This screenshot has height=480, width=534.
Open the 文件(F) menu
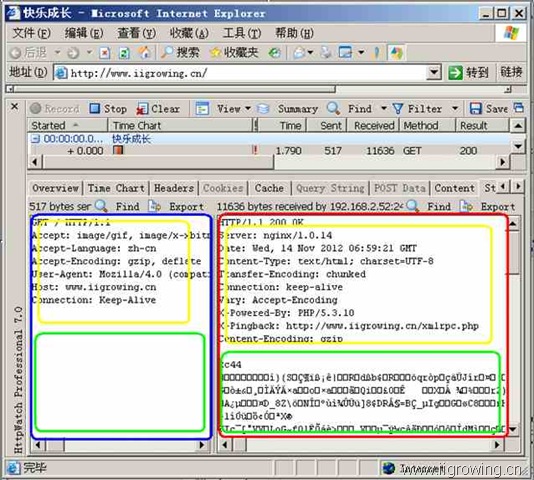click(x=32, y=33)
